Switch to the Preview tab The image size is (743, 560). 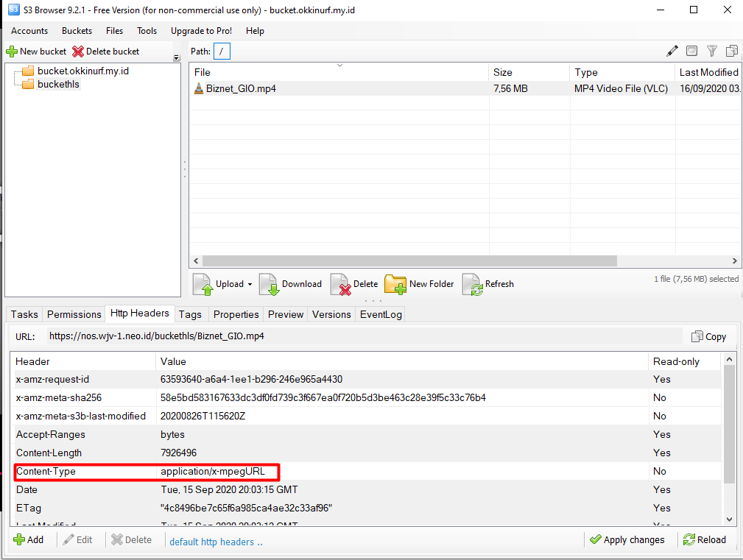pos(285,314)
